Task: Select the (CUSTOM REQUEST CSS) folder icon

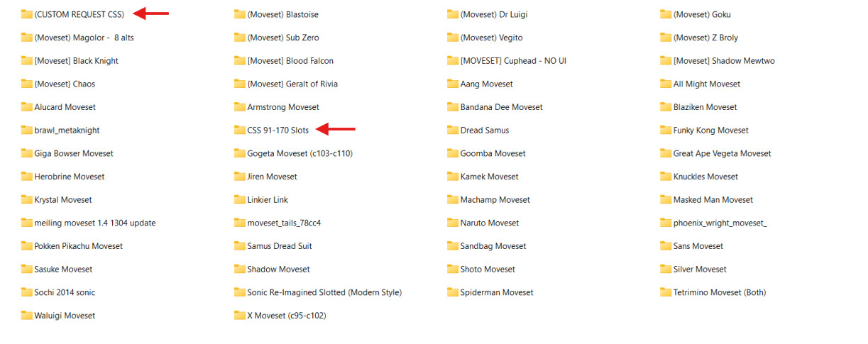Action: [x=27, y=14]
